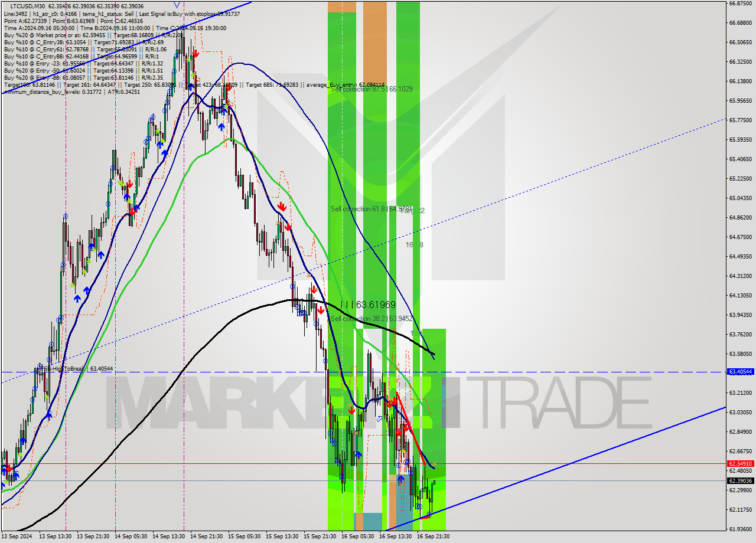Click 65.04350 on price axis
Image resolution: width=756 pixels, height=543 pixels.
[x=740, y=198]
